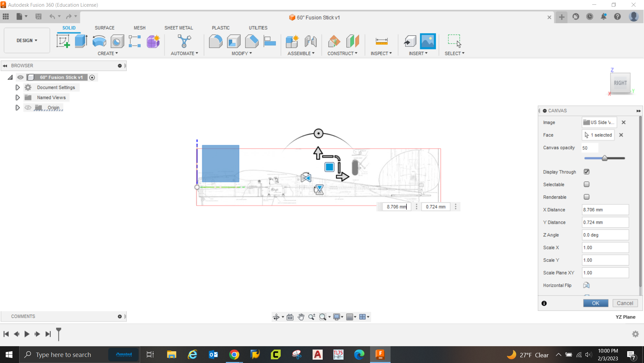Click the Horizontal Flip canvas icon
The height and width of the screenshot is (363, 644).
[586, 285]
